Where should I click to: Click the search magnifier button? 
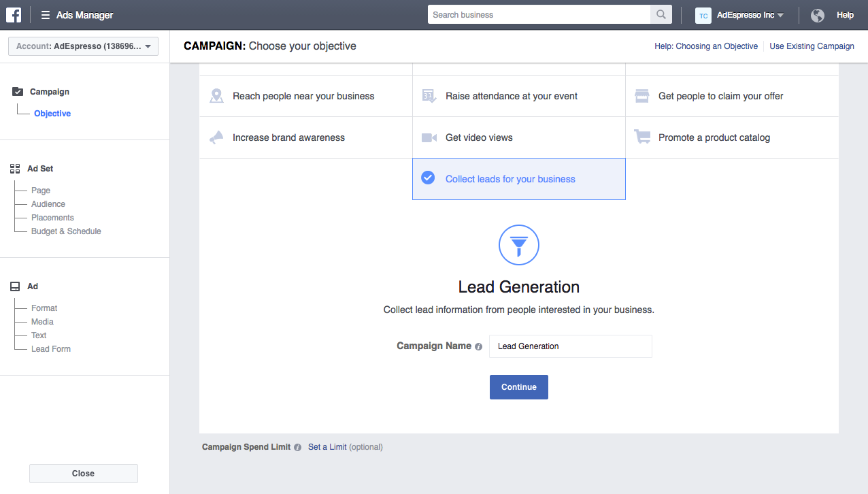point(661,15)
